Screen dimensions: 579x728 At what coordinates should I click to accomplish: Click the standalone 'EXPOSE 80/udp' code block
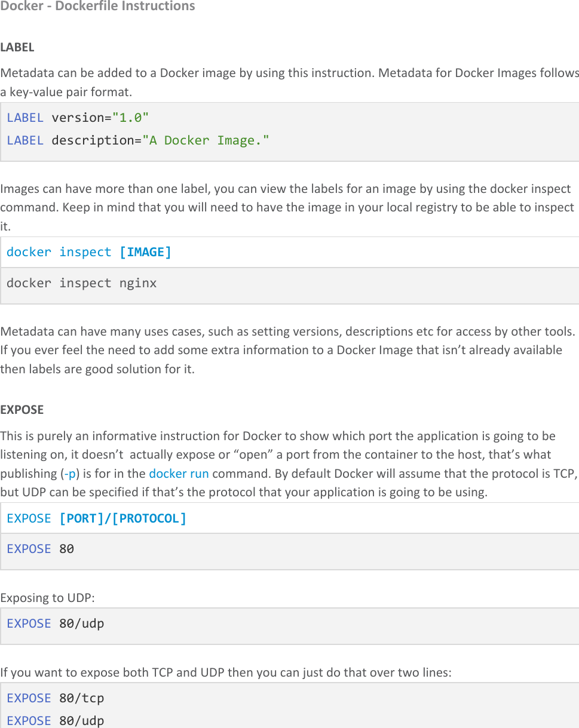pyautogui.click(x=56, y=623)
